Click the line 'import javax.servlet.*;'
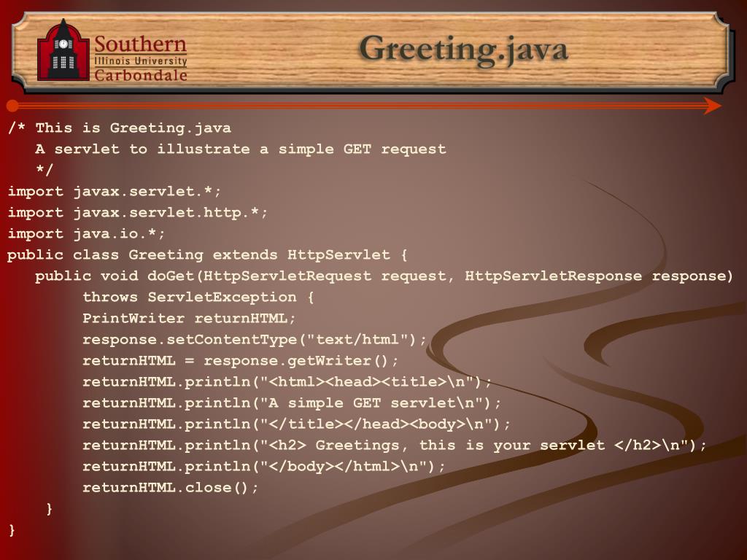Image resolution: width=747 pixels, height=560 pixels. [x=115, y=192]
